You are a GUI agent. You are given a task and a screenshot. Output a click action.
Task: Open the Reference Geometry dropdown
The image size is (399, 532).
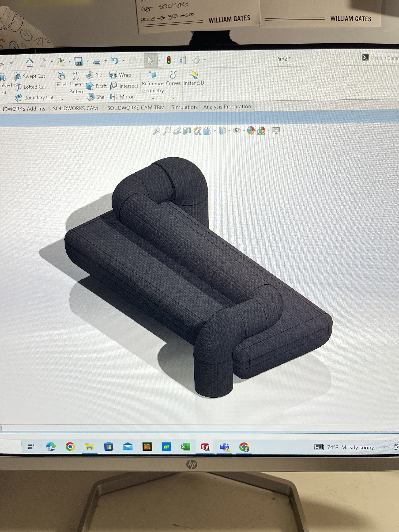153,98
